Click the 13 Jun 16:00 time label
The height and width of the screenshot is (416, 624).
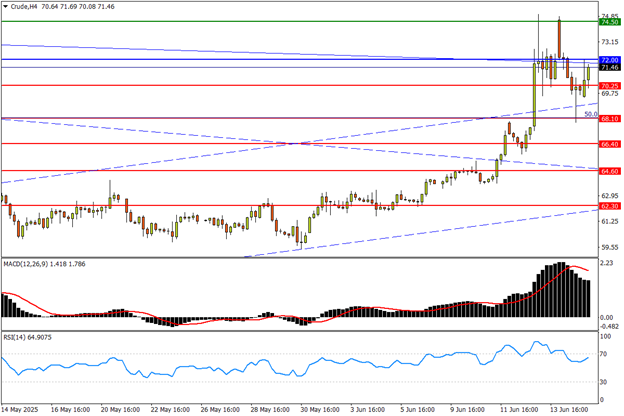(x=569, y=410)
